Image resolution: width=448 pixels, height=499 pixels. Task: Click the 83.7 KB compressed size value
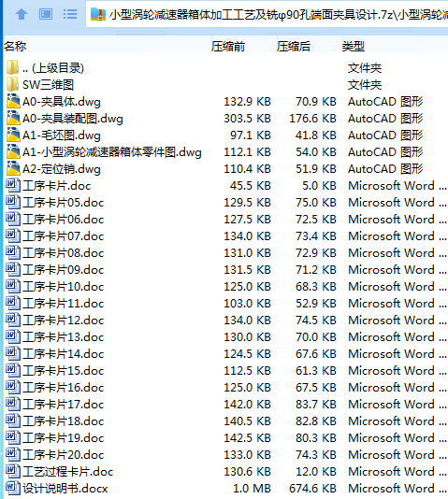316,405
